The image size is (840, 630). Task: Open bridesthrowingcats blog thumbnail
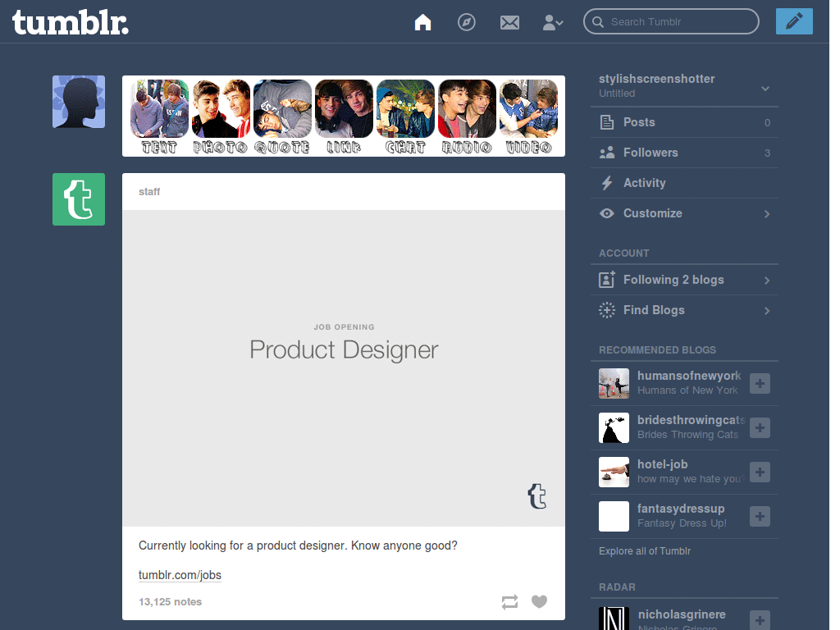click(614, 427)
